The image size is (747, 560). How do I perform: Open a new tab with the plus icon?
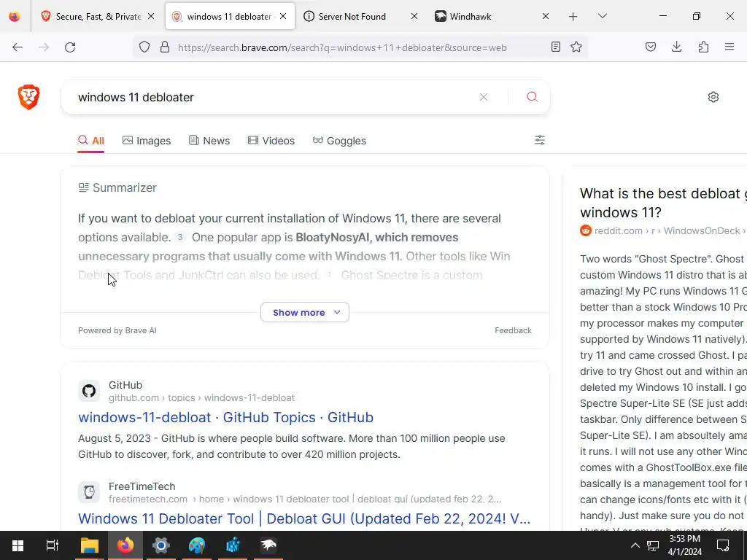(x=573, y=17)
